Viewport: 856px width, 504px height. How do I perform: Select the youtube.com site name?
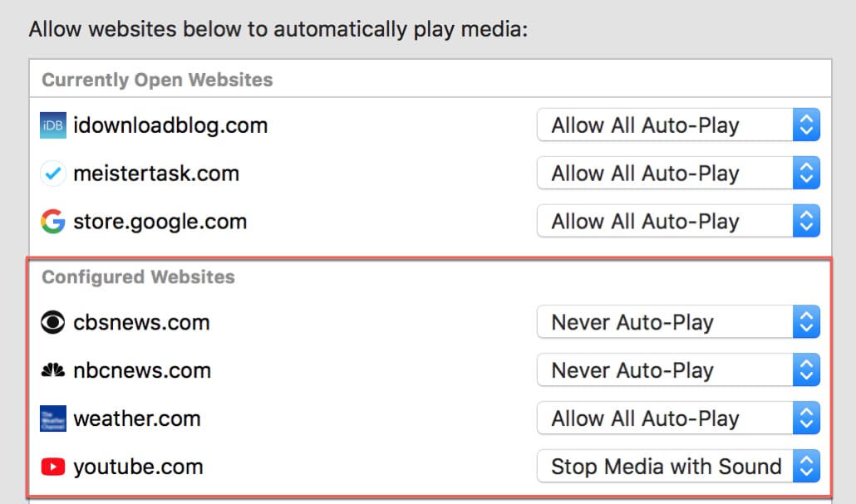pos(138,467)
